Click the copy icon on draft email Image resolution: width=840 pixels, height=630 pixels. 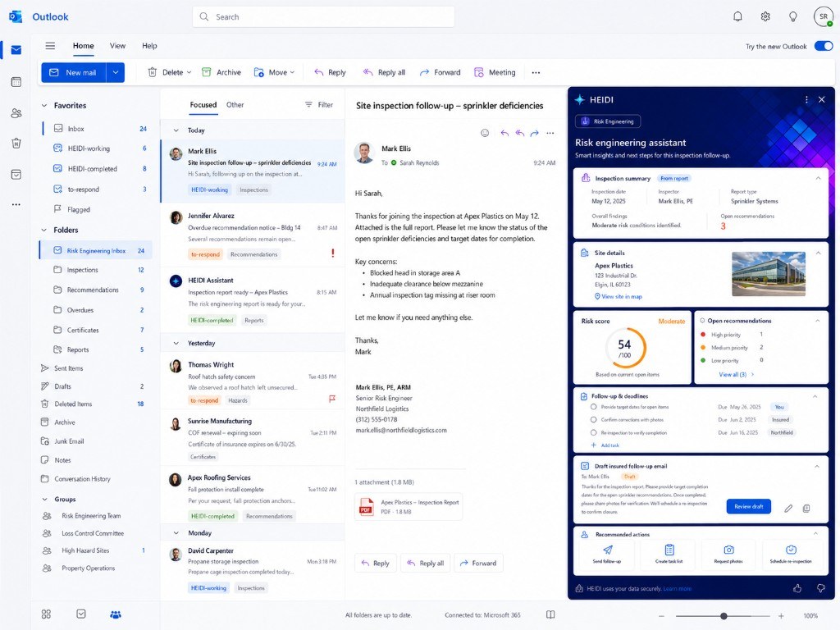[806, 509]
